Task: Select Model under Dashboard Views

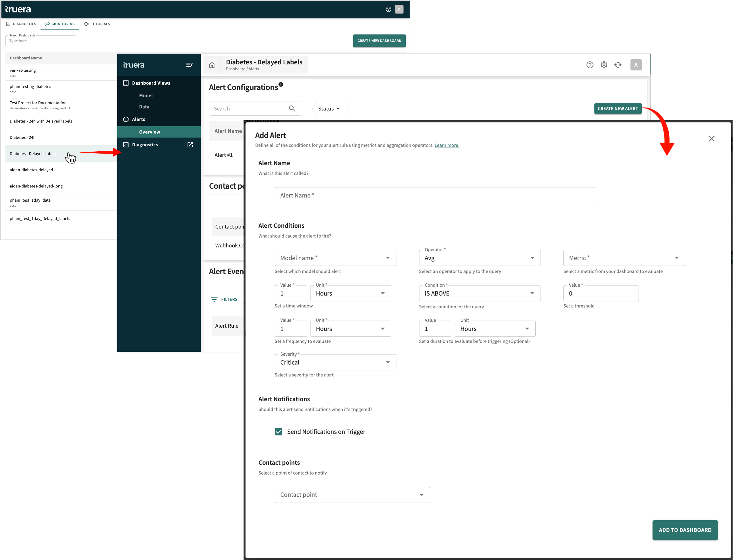Action: tap(146, 96)
